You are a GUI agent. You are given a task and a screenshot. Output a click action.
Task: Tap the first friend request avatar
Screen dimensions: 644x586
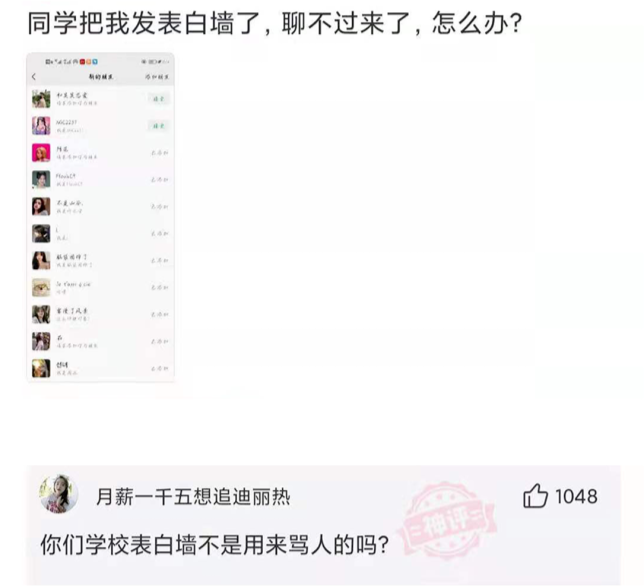coord(41,99)
